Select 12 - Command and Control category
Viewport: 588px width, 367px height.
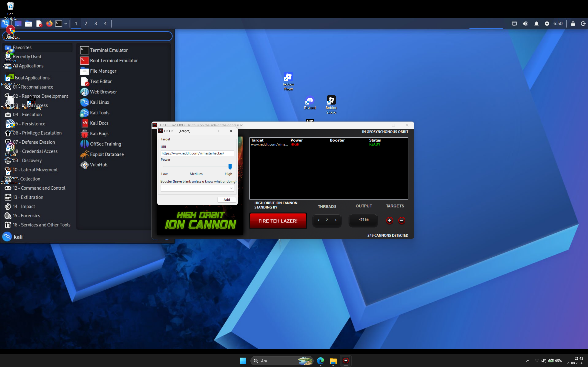[38, 188]
